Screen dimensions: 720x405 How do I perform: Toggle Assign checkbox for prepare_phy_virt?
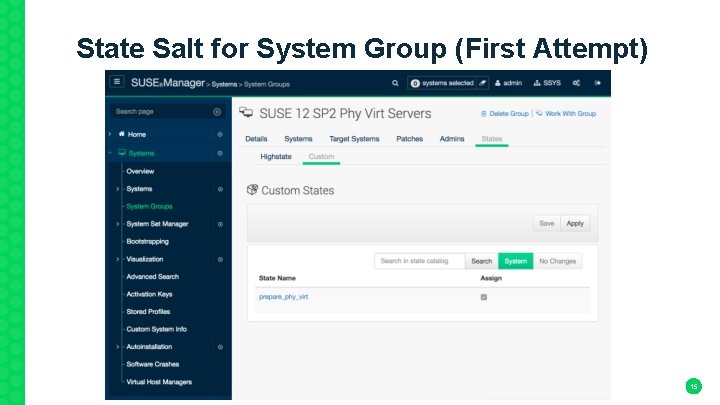click(x=484, y=297)
